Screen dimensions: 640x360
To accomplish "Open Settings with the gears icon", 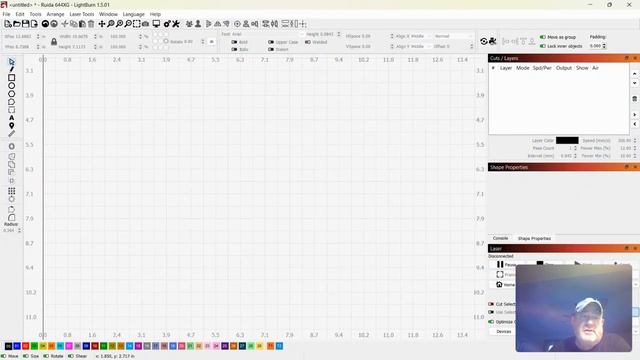I will pos(167,24).
